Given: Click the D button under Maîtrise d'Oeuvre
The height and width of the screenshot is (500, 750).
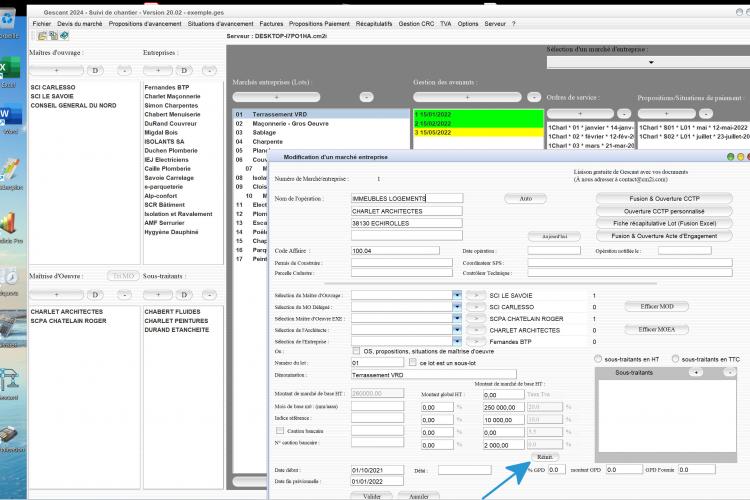Looking at the screenshot, I should pos(95,295).
